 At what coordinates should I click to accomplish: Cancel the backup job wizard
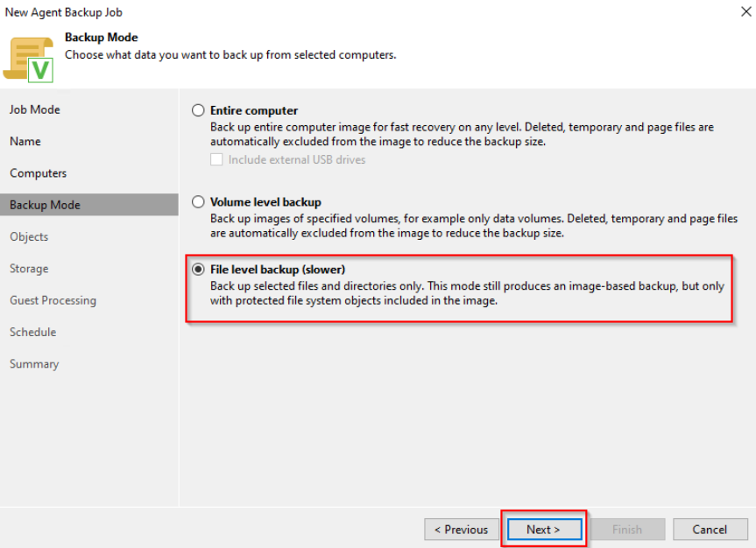tap(710, 530)
